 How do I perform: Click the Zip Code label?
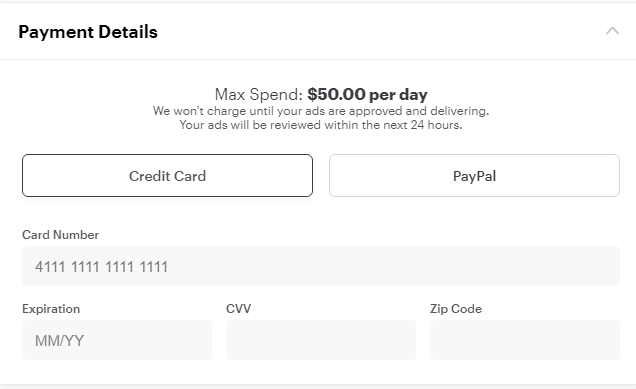click(456, 309)
